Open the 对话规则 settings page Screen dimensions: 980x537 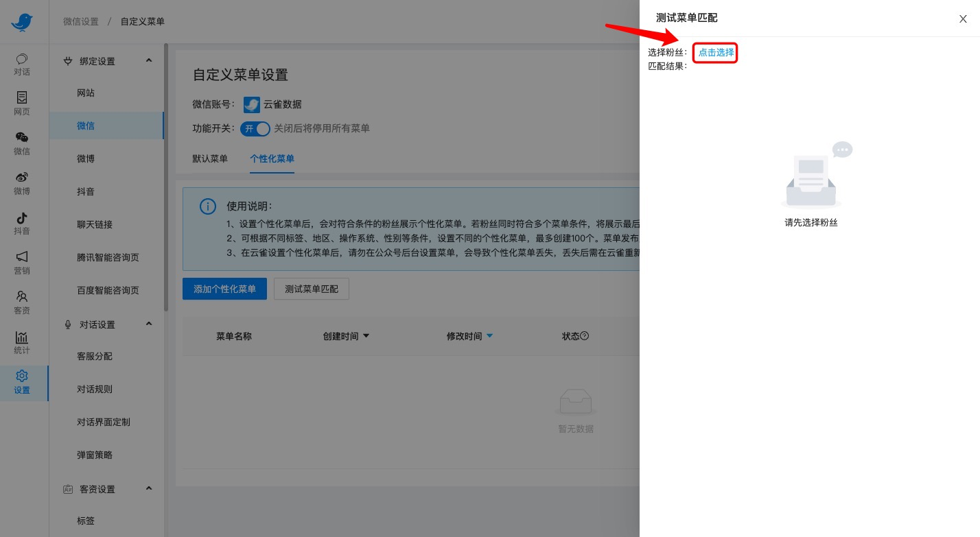(94, 389)
